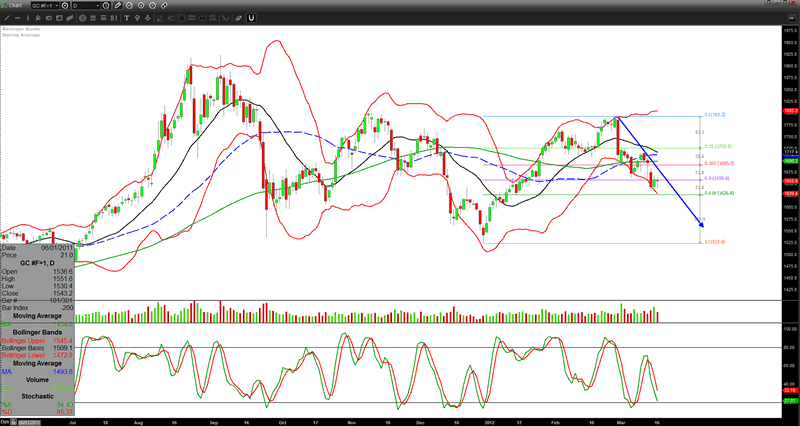Screen dimensions: 800x426
Task: Click the GC #F=1, D data window header
Action: (37, 263)
